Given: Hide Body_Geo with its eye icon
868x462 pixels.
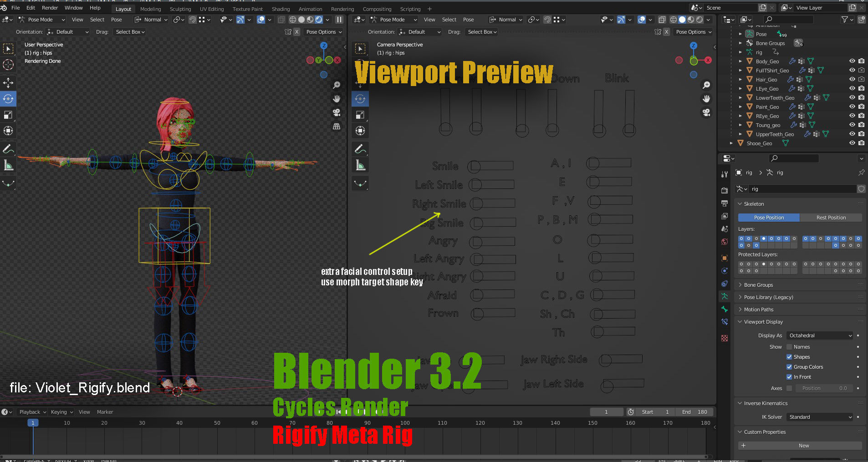Looking at the screenshot, I should (852, 61).
